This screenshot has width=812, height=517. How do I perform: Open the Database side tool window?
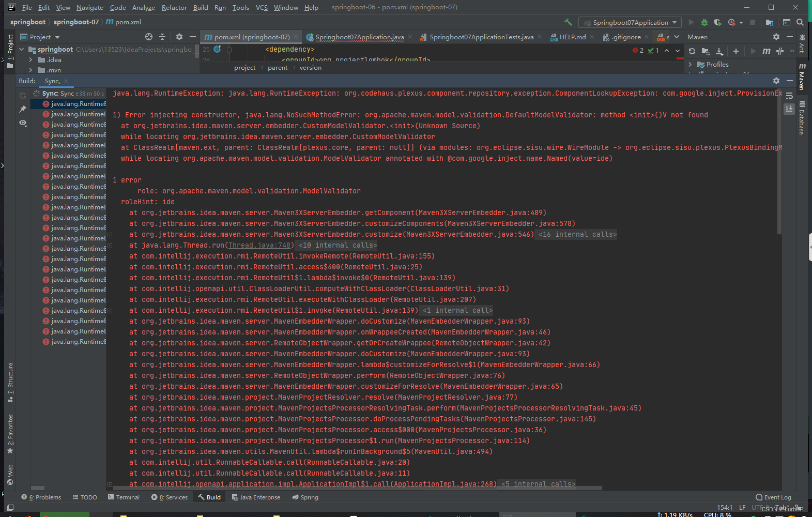802,118
